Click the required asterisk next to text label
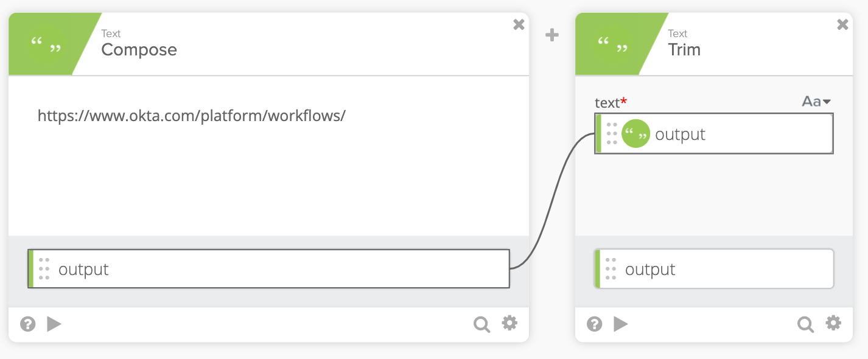 tap(625, 100)
